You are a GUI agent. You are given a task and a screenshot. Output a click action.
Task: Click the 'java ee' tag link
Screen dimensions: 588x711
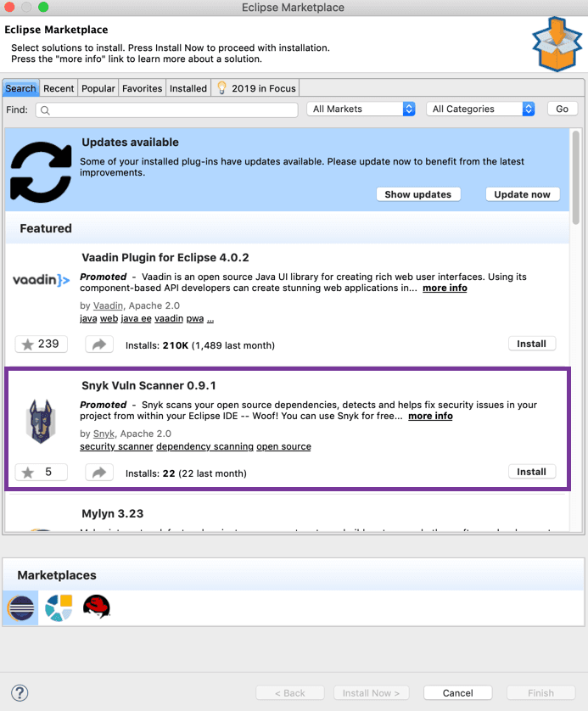[x=136, y=318]
